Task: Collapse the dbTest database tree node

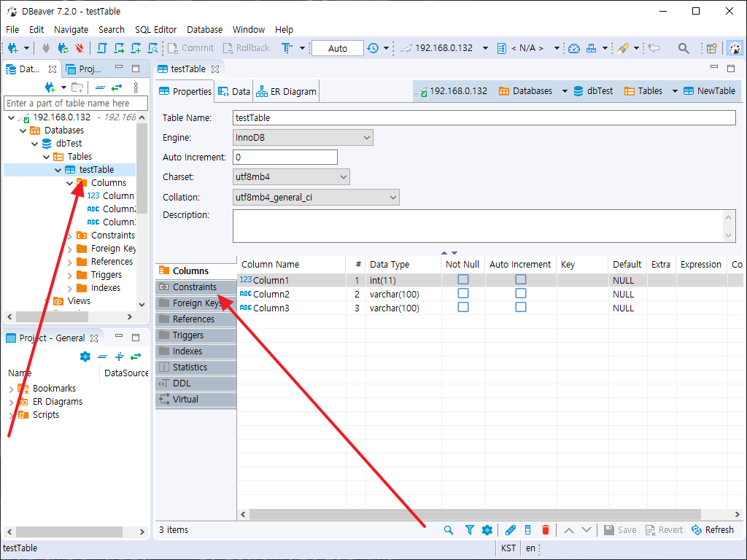Action: [x=35, y=144]
